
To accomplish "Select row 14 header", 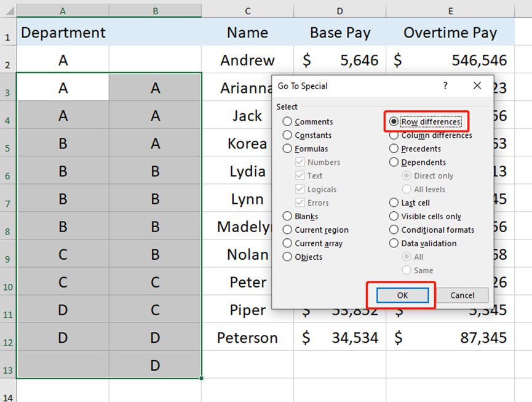I will (x=8, y=391).
